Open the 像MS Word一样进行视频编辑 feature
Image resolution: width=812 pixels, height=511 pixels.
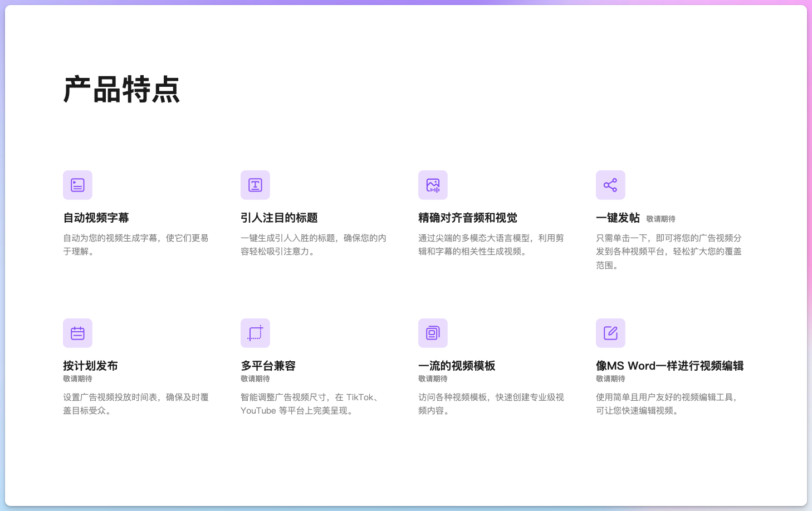[669, 366]
